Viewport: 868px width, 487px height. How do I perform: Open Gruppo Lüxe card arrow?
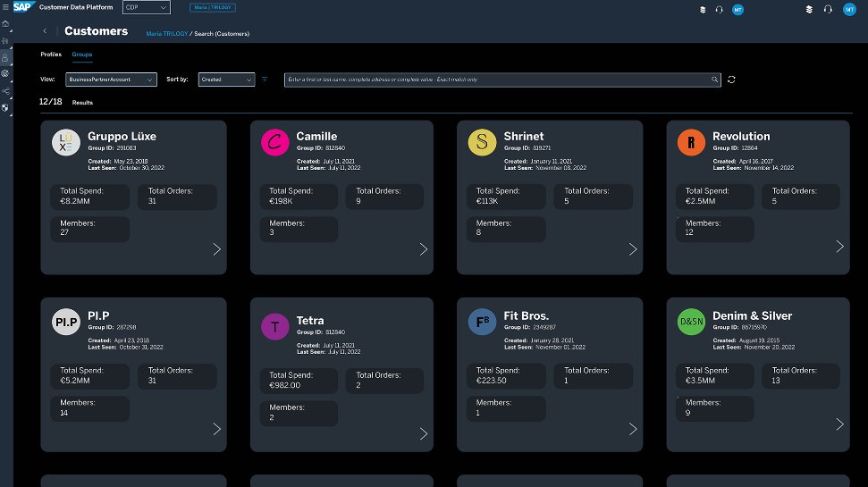(216, 249)
